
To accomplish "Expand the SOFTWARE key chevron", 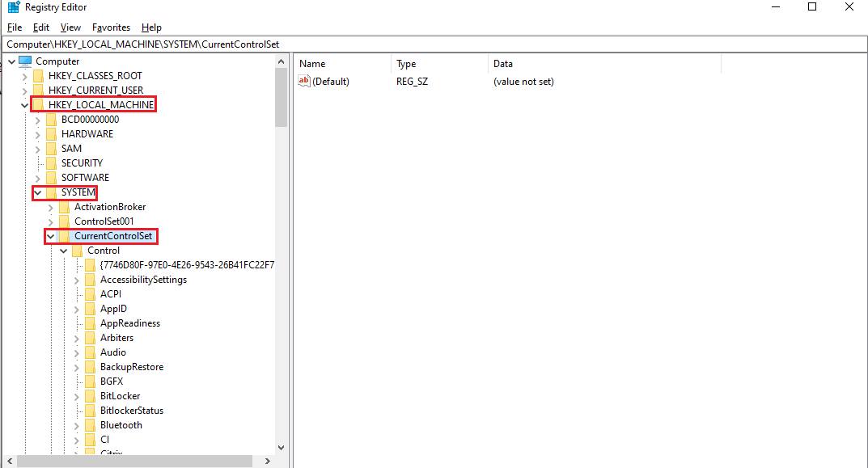I will click(x=38, y=178).
